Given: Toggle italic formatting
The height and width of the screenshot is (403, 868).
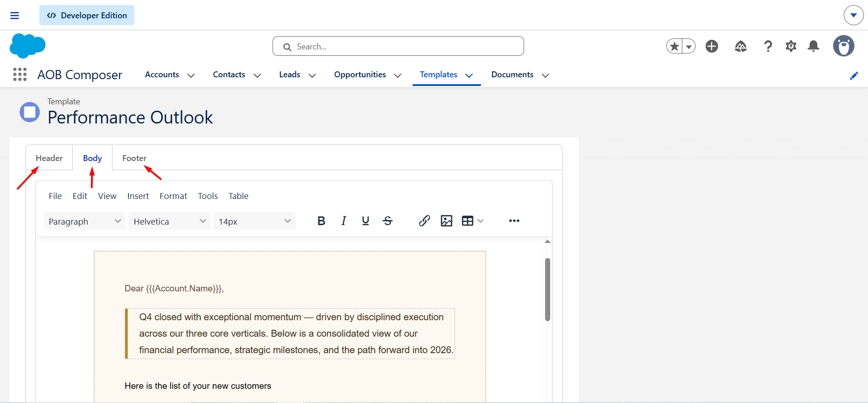Looking at the screenshot, I should pos(343,221).
